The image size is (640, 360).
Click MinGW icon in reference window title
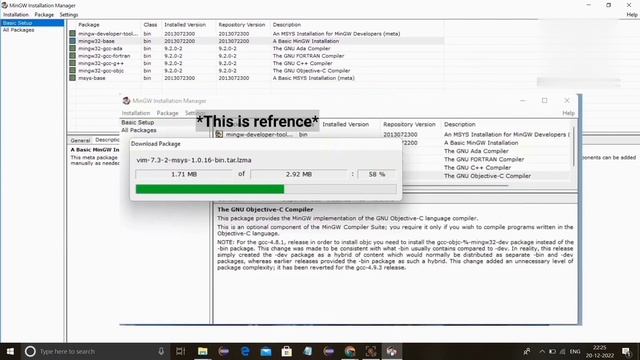[126, 100]
